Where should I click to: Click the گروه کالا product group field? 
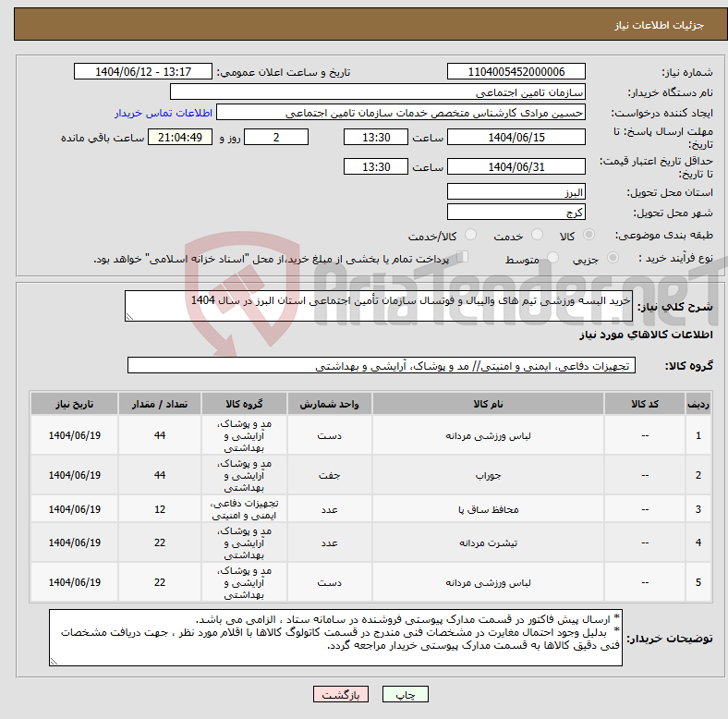(382, 365)
